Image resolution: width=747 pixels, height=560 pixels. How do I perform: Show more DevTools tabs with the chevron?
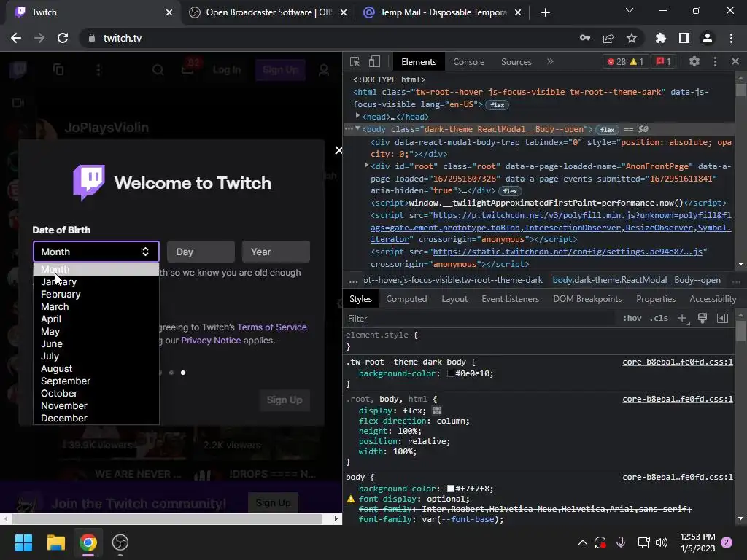click(x=550, y=61)
